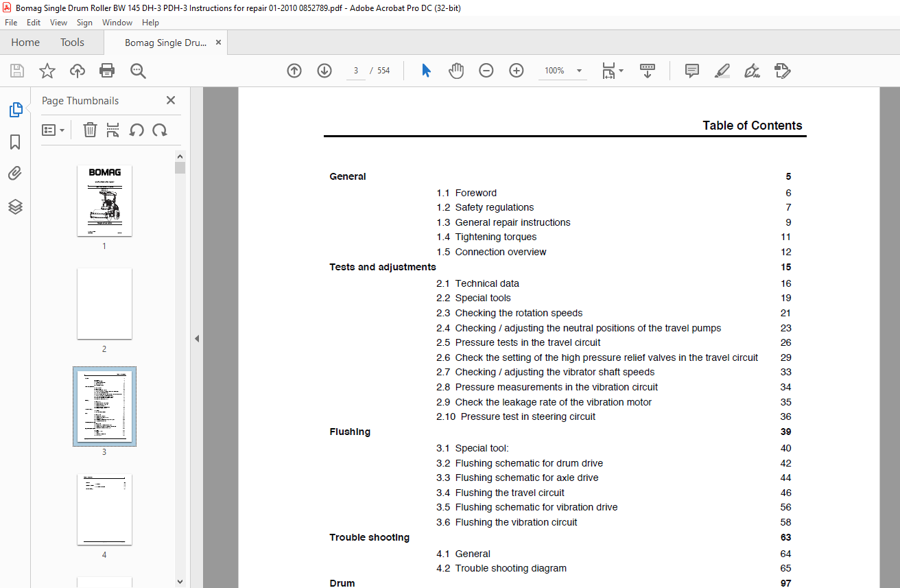Image resolution: width=900 pixels, height=588 pixels.
Task: Click the stamp tool icon
Action: 782,71
